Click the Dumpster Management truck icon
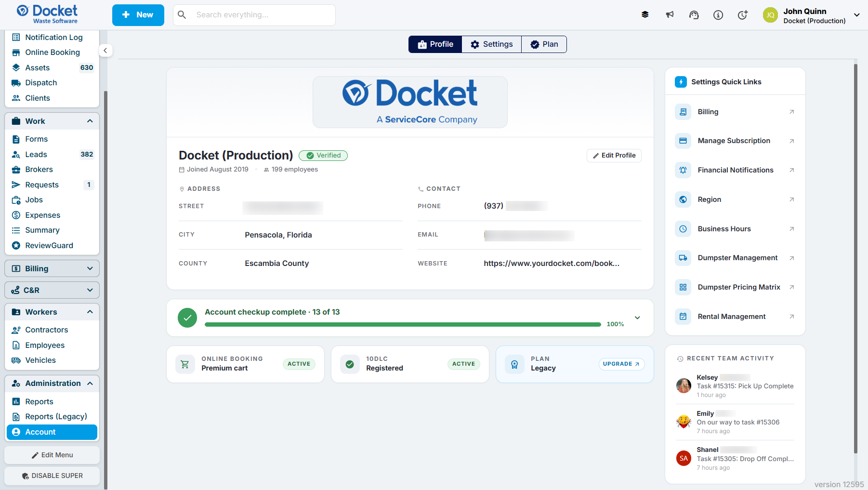Screen dimensions: 868x490 [x=683, y=258]
